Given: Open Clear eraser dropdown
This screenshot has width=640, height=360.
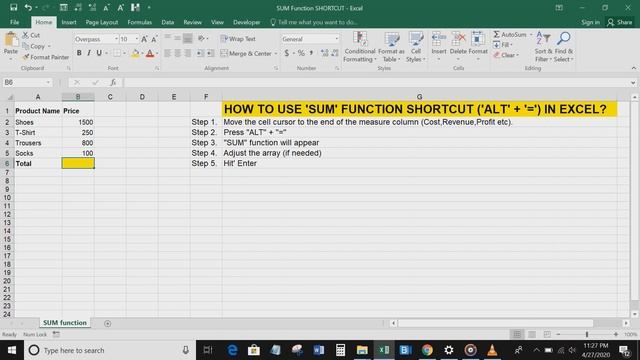Looking at the screenshot, I should click(x=506, y=55).
